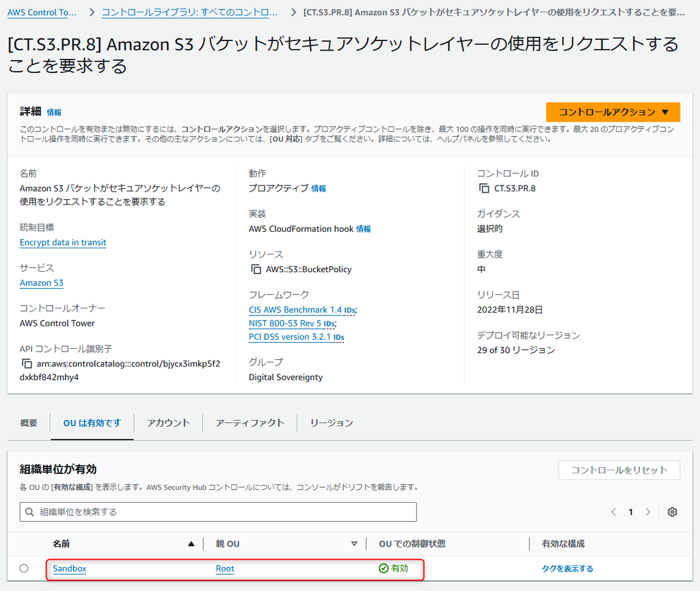Click the 有効な構成 column header
The height and width of the screenshot is (591, 700).
tap(563, 544)
